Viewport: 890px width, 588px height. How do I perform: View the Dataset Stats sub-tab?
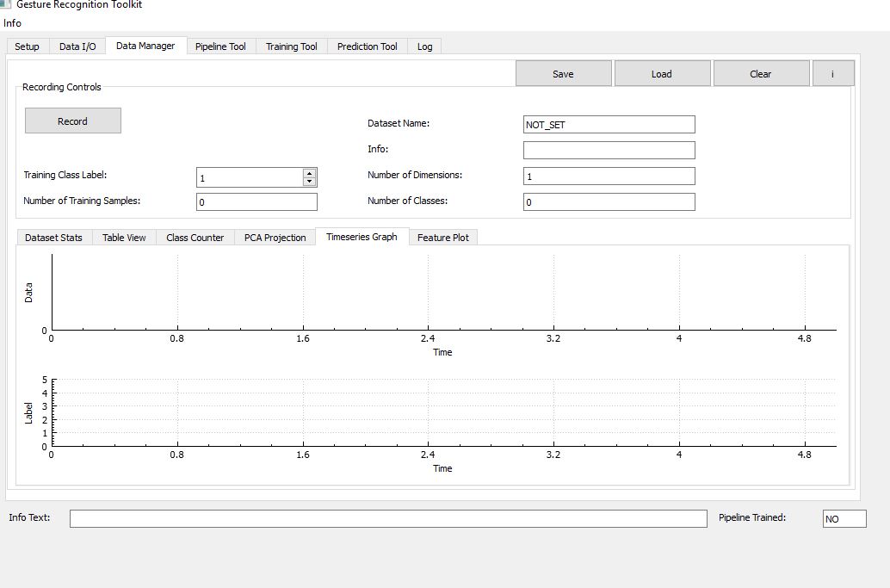coord(54,238)
